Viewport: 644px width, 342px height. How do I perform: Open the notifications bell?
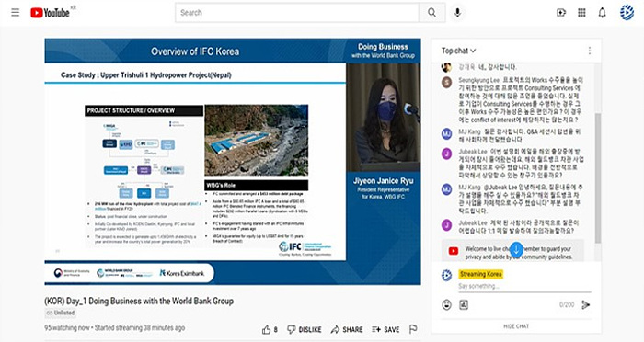(602, 13)
